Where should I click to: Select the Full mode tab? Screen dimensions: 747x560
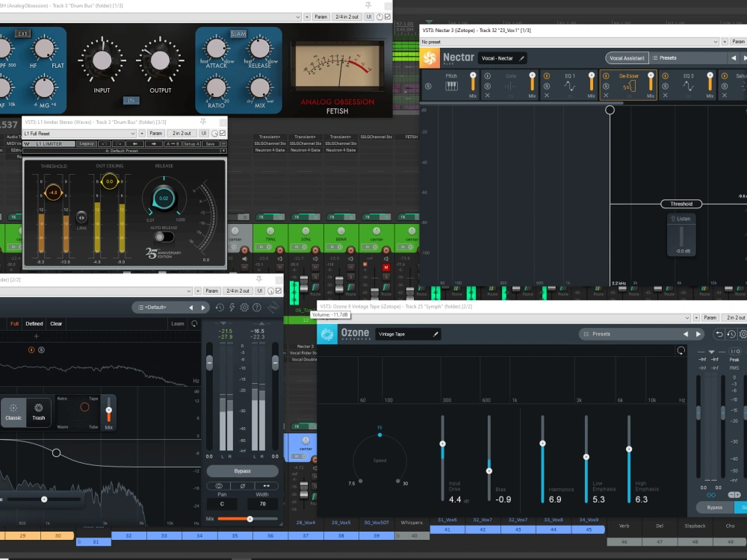point(15,324)
